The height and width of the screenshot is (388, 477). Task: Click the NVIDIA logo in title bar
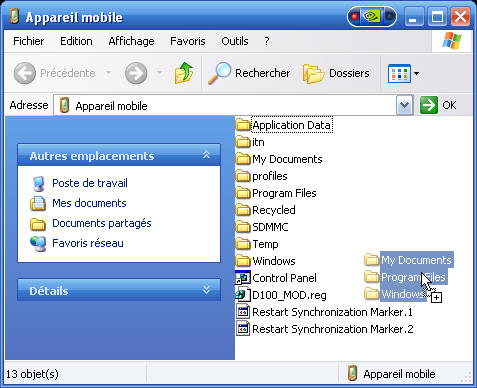(372, 16)
